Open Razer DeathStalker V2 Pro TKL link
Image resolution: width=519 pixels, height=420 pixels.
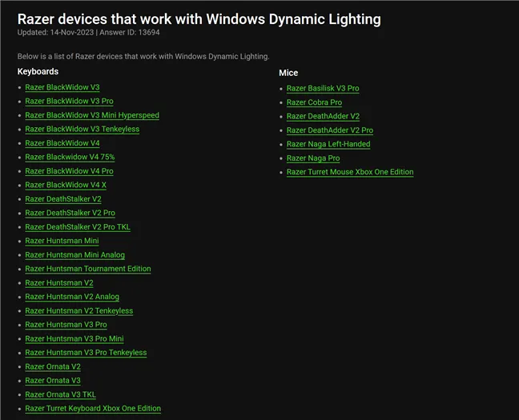tap(78, 227)
